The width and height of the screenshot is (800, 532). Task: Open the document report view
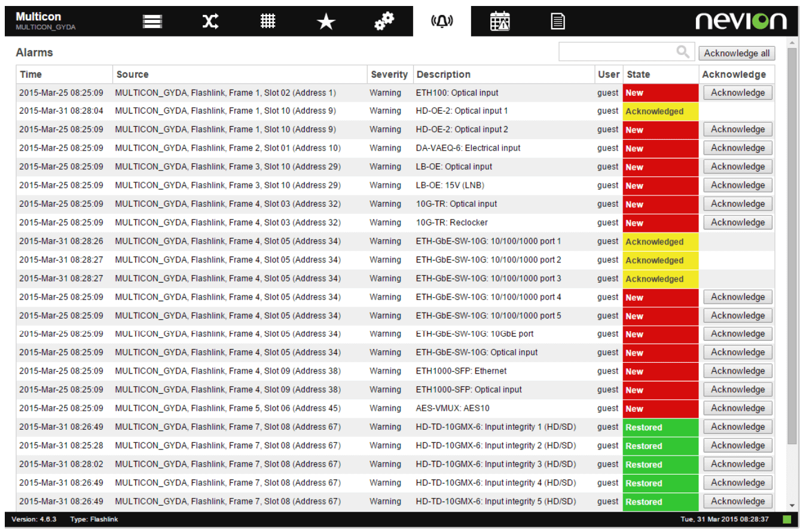click(557, 20)
